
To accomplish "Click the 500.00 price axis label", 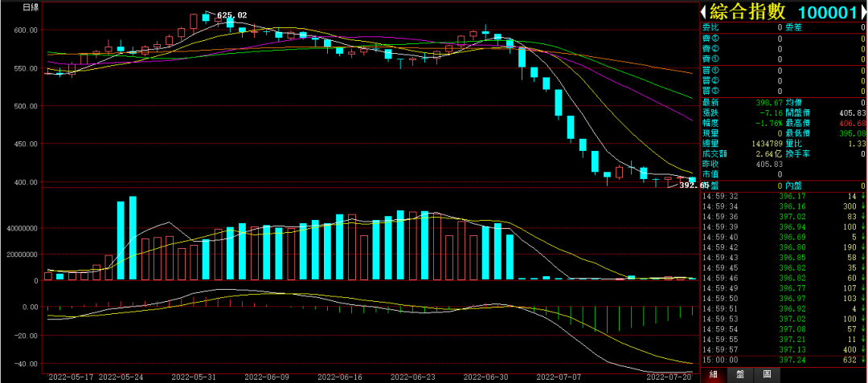I will point(27,106).
